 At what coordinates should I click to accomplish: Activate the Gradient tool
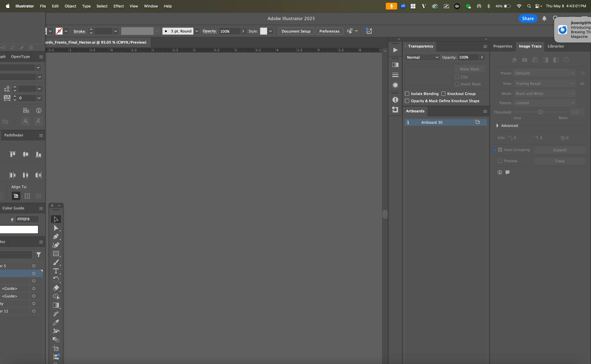[56, 305]
